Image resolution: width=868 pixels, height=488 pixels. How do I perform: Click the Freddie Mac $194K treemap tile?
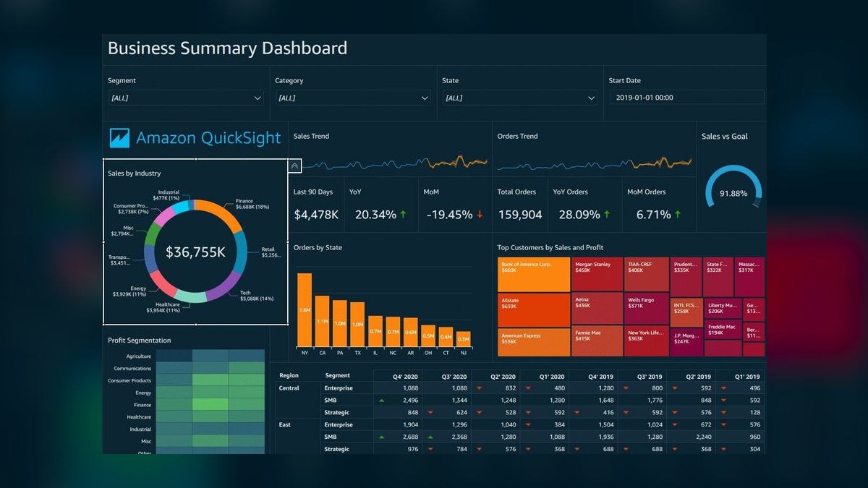click(x=723, y=330)
